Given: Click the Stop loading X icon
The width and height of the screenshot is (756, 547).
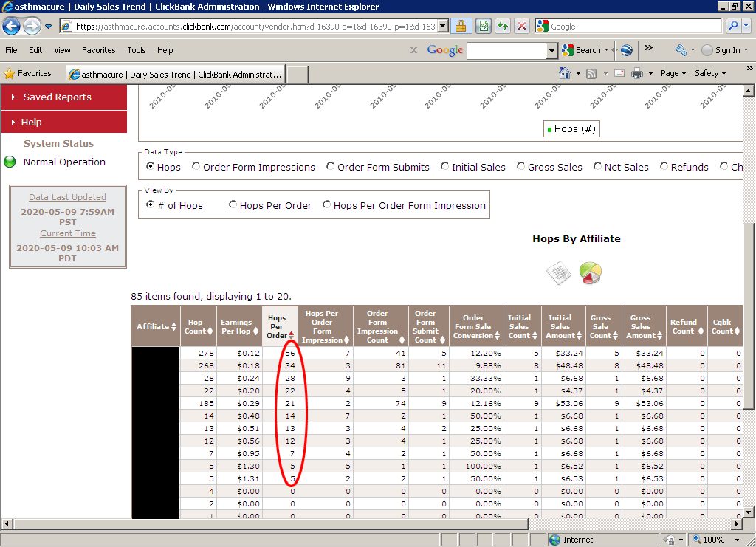Looking at the screenshot, I should 522,27.
